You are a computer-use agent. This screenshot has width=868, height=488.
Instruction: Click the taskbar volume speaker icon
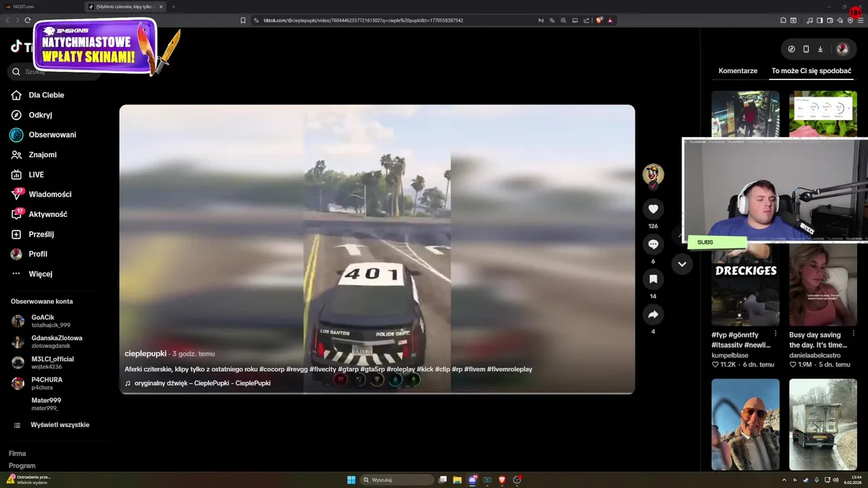835,480
